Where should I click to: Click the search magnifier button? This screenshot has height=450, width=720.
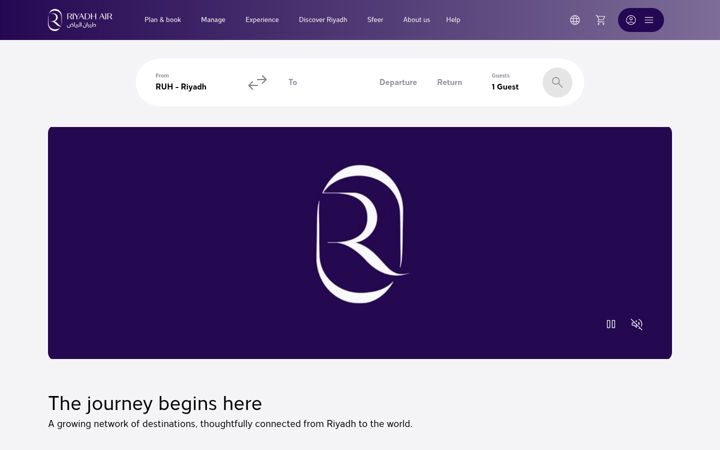(x=557, y=82)
